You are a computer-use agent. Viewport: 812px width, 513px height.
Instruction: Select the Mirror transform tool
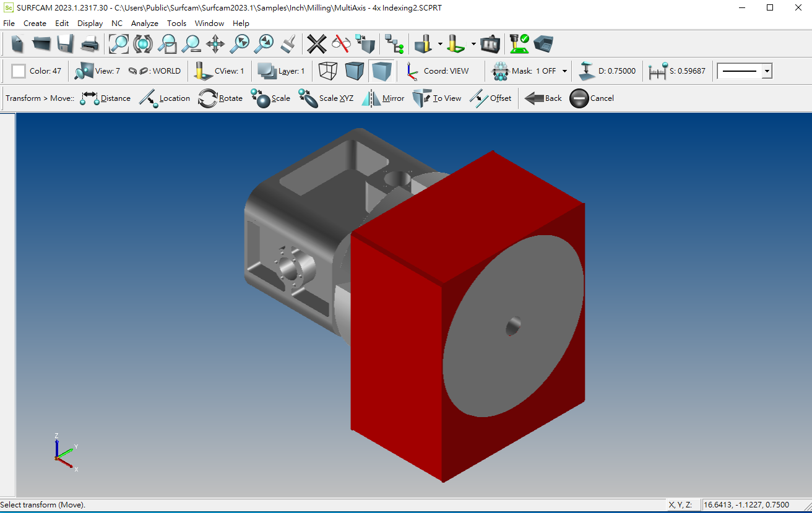383,98
